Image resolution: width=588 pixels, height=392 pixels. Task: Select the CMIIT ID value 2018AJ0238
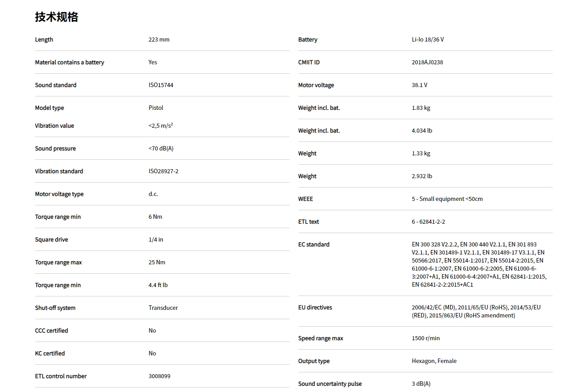tap(427, 63)
